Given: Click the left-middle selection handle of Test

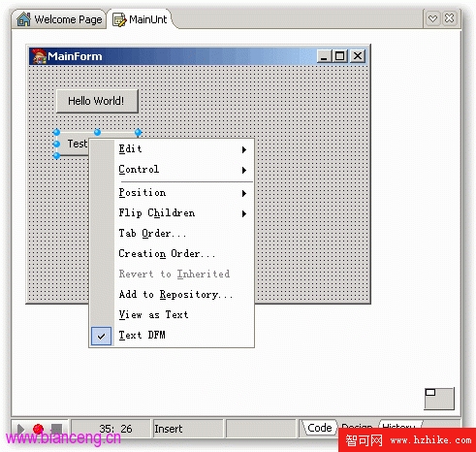Looking at the screenshot, I should coord(56,144).
